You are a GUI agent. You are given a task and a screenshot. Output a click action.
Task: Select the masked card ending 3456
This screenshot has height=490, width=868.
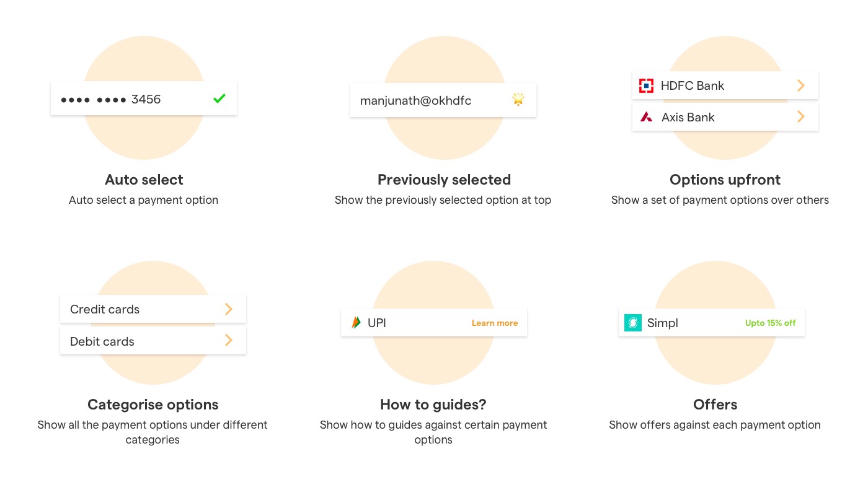pyautogui.click(x=144, y=98)
